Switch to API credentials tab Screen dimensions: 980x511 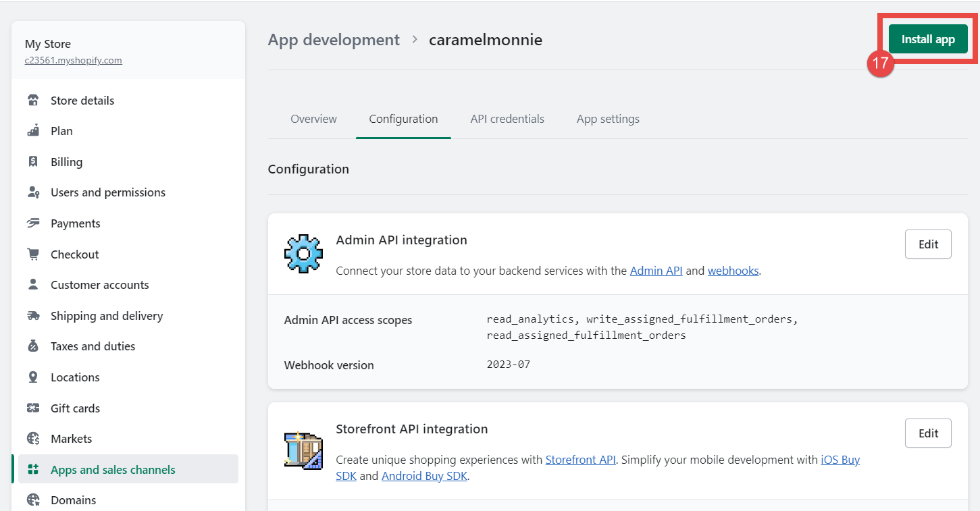[507, 119]
